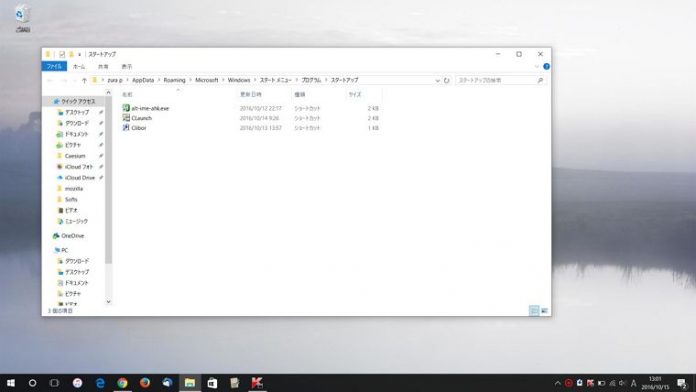Open Documents under Quick Access

(x=76, y=134)
